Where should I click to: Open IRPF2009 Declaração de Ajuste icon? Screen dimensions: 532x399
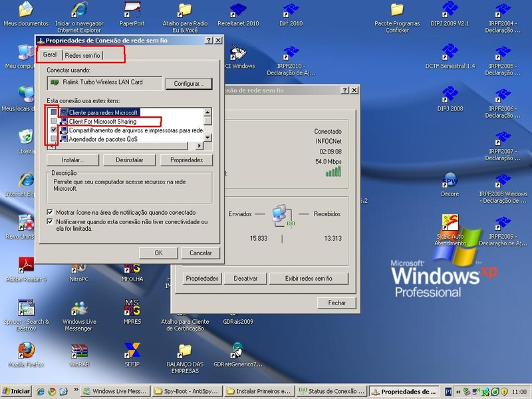503,230
